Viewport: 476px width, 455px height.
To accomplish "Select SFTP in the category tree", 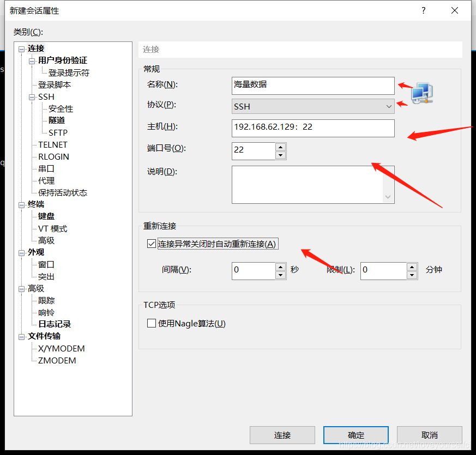I will (59, 132).
